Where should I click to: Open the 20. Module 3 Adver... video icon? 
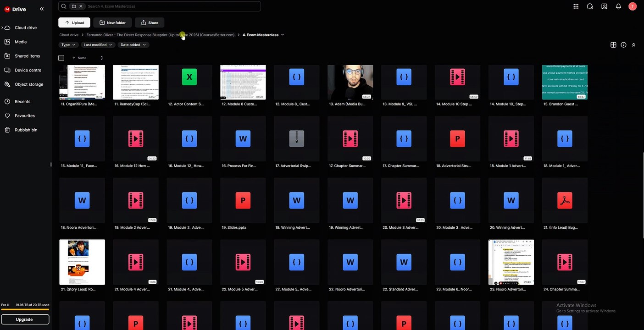pos(404,200)
